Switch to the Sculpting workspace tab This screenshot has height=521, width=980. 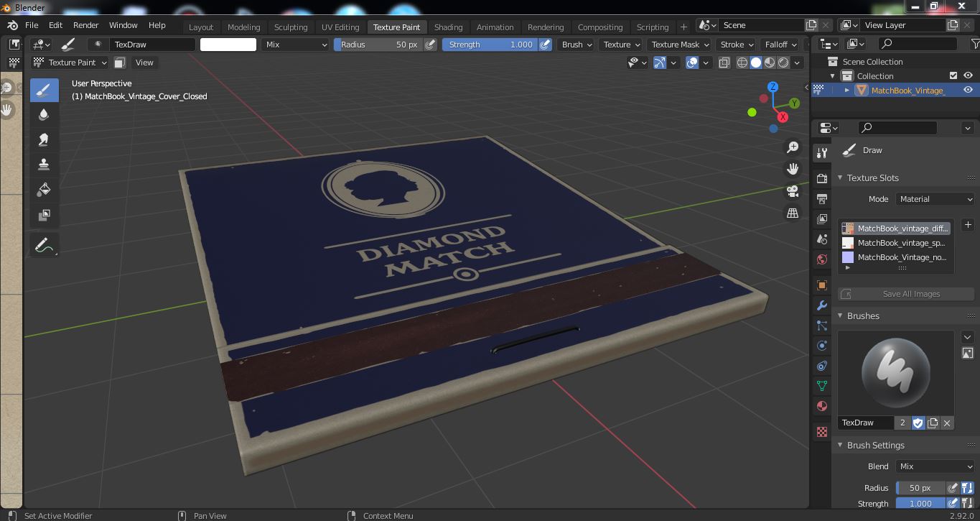pyautogui.click(x=291, y=27)
